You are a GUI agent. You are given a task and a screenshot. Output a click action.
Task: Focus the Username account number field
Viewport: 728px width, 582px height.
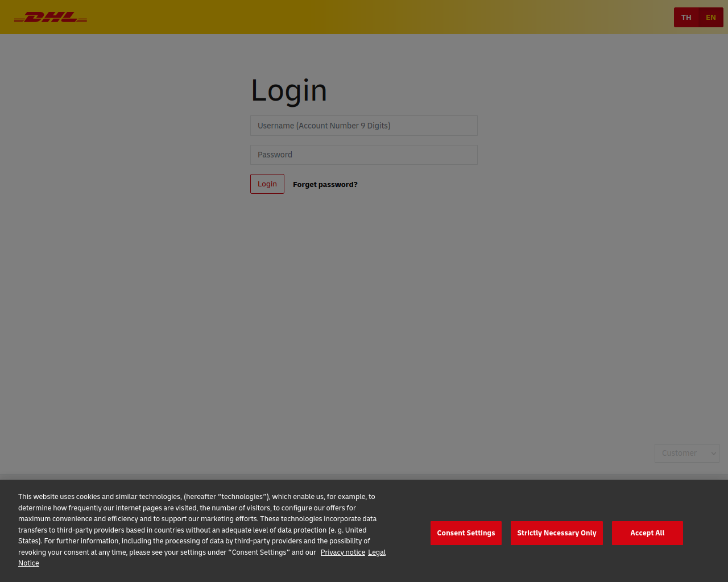(364, 126)
